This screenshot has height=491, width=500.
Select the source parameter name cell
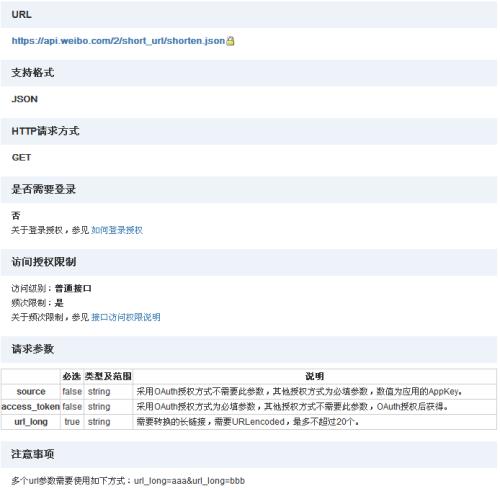coord(31,391)
